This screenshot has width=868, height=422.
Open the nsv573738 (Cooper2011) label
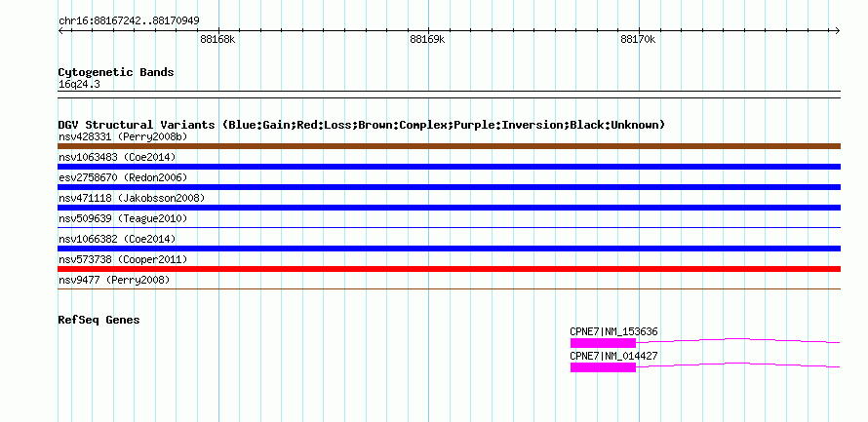click(123, 259)
